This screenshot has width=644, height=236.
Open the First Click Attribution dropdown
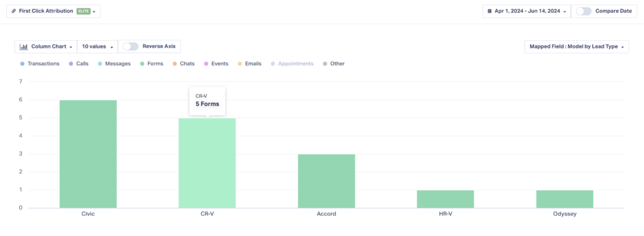click(x=53, y=11)
